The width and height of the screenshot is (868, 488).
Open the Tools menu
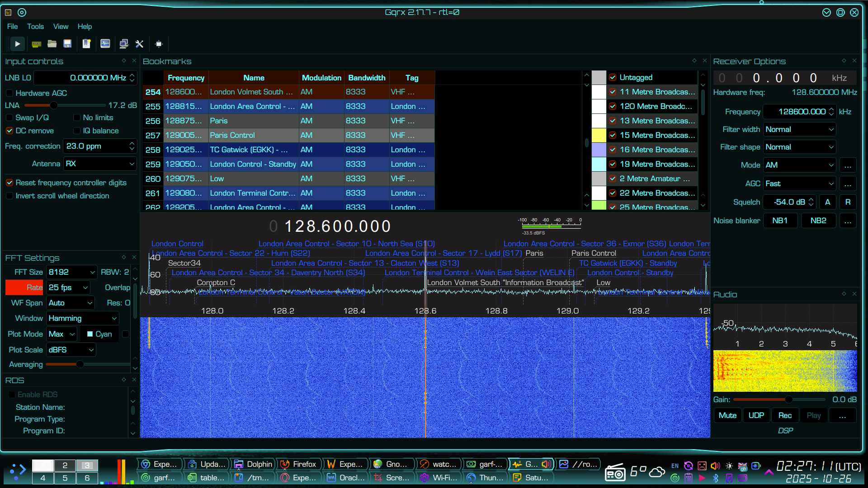pos(35,26)
